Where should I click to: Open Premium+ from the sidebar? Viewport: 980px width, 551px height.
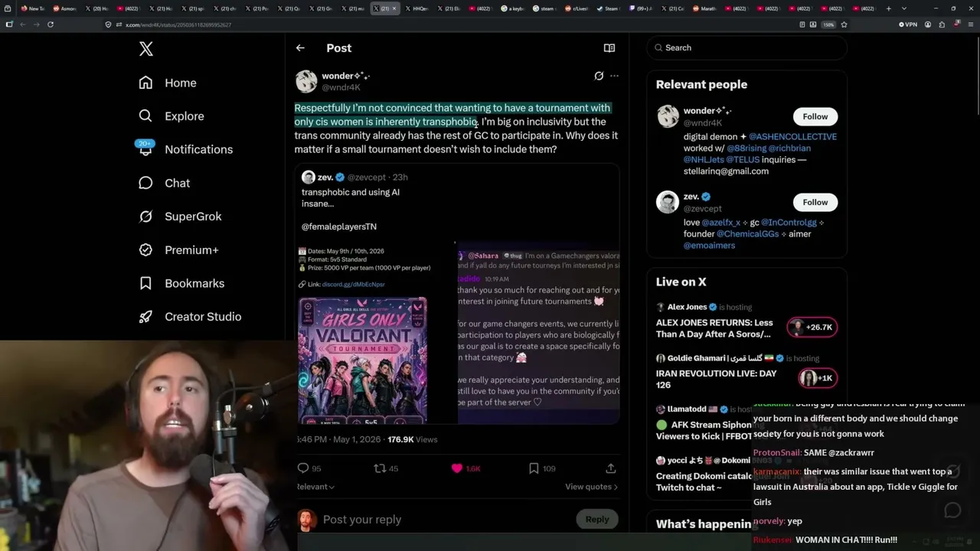point(178,249)
